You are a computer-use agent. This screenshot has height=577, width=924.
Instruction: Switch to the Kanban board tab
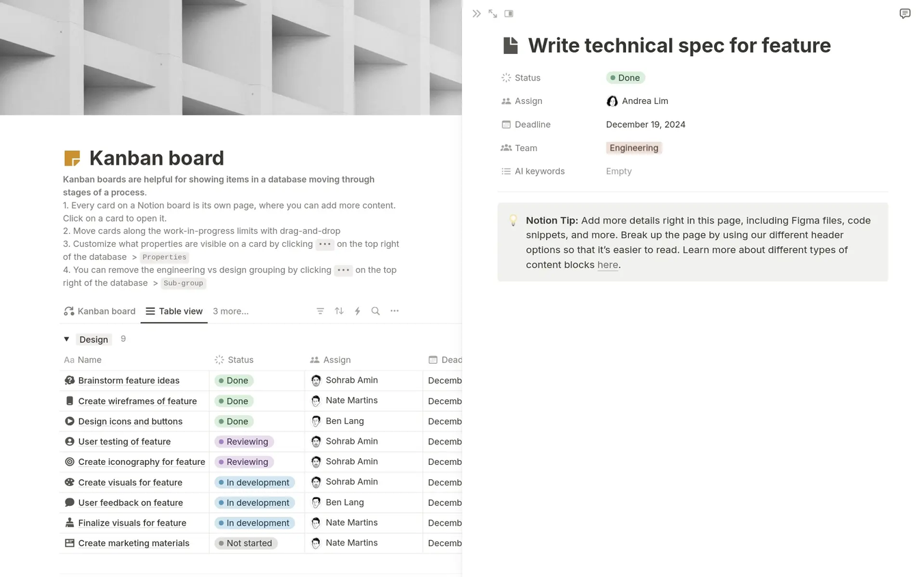click(x=99, y=311)
